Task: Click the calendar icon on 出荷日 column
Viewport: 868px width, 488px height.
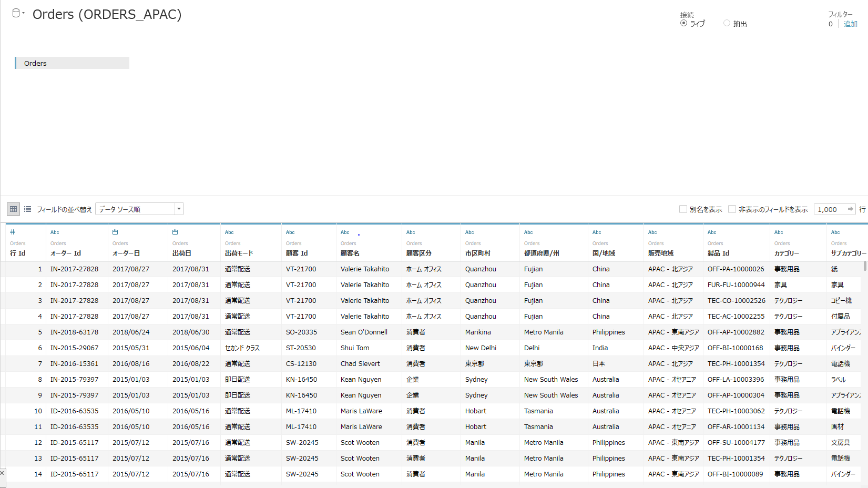Action: click(175, 232)
